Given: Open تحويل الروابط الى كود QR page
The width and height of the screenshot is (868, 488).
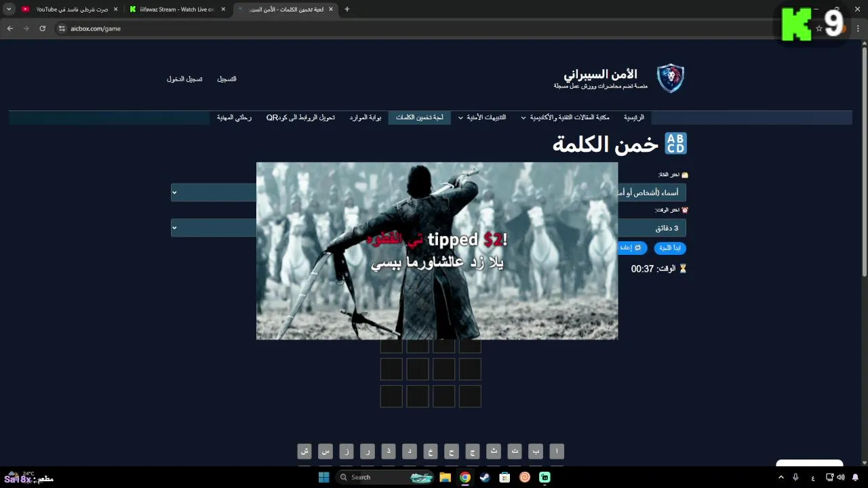Looking at the screenshot, I should pyautogui.click(x=300, y=118).
